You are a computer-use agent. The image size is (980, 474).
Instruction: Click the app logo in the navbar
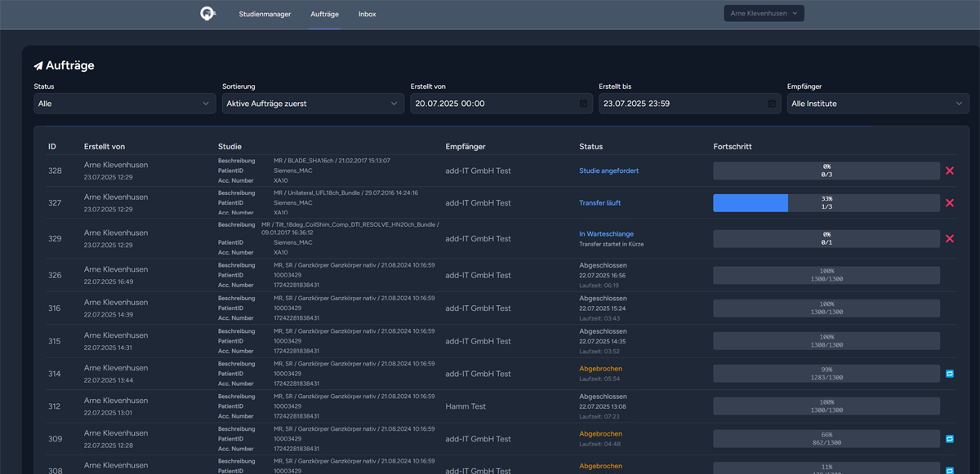pos(208,14)
